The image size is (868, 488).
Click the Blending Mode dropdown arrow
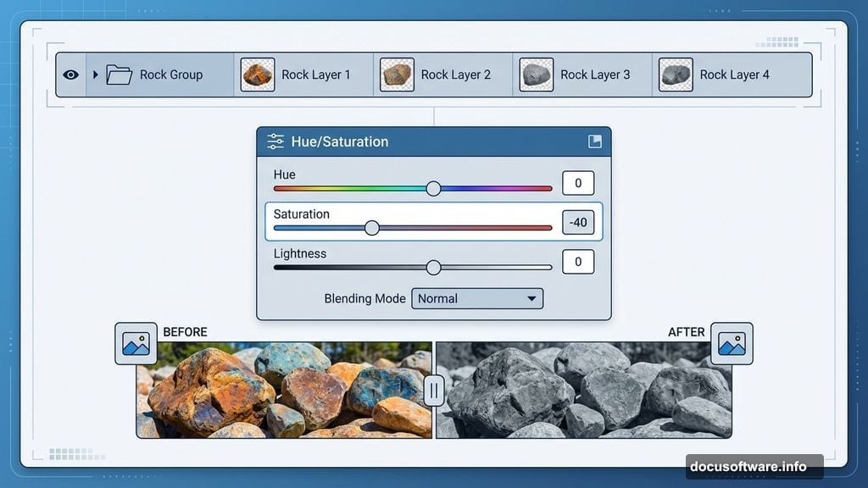tap(531, 298)
